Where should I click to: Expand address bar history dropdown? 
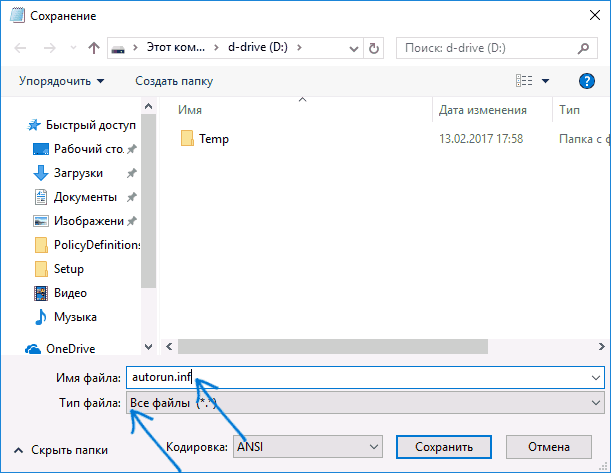point(353,48)
